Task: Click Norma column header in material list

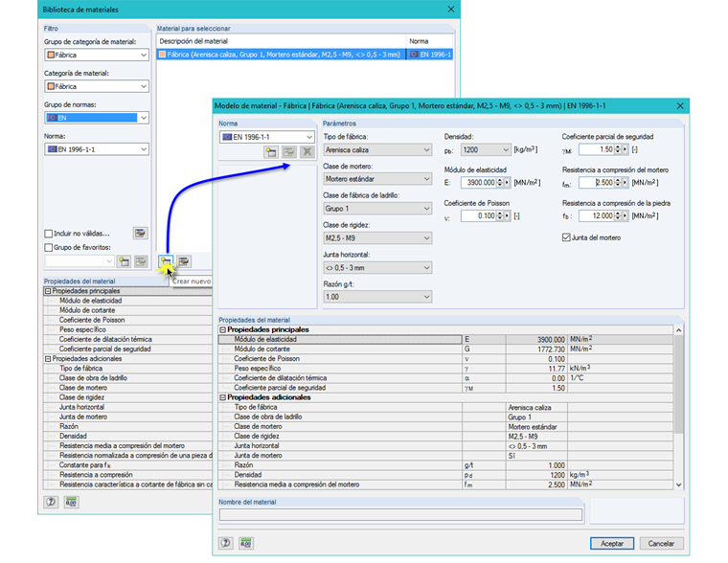Action: (x=429, y=41)
